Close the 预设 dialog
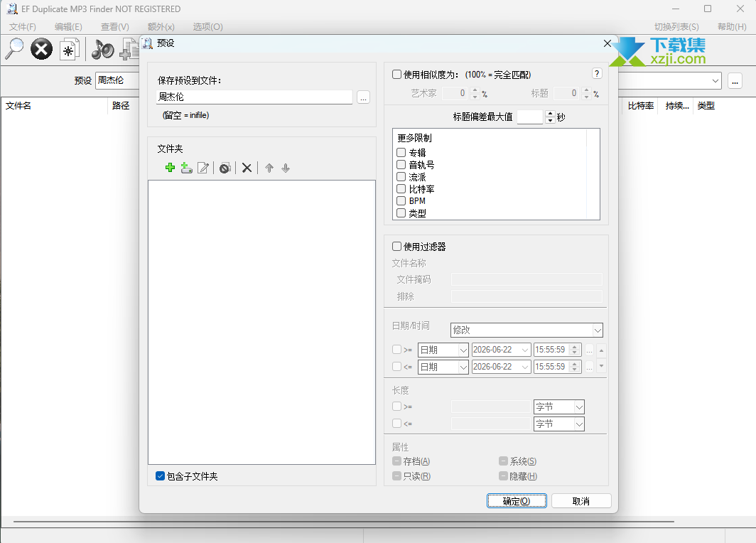 point(607,43)
